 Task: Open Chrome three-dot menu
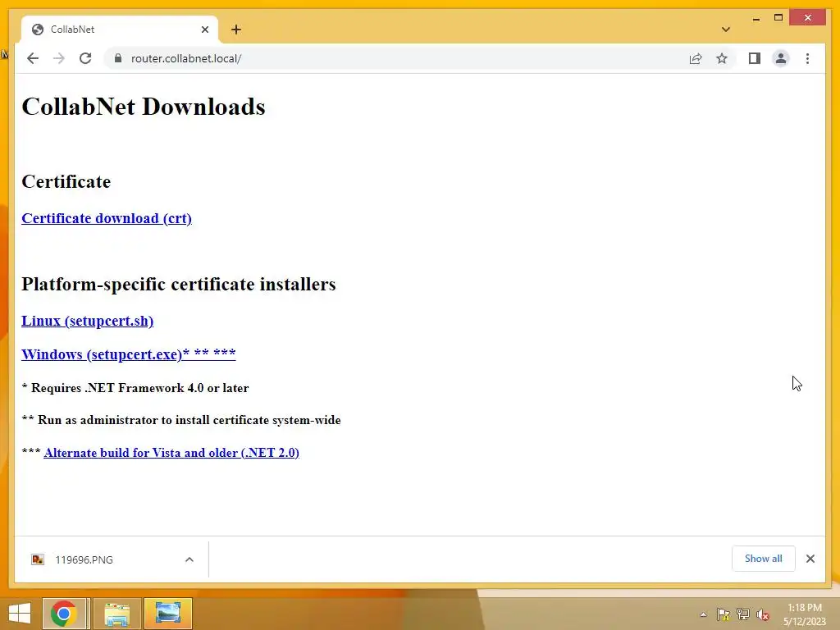(x=807, y=58)
